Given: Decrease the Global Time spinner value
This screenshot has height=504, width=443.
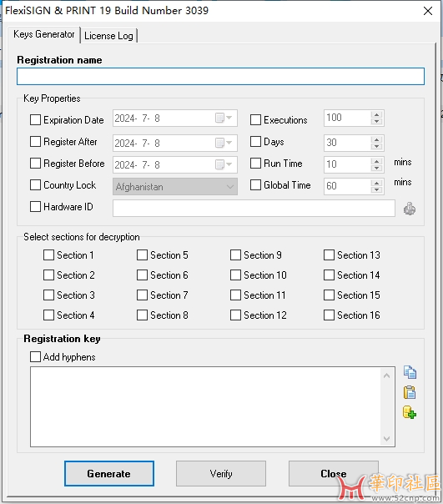Looking at the screenshot, I should click(x=376, y=190).
